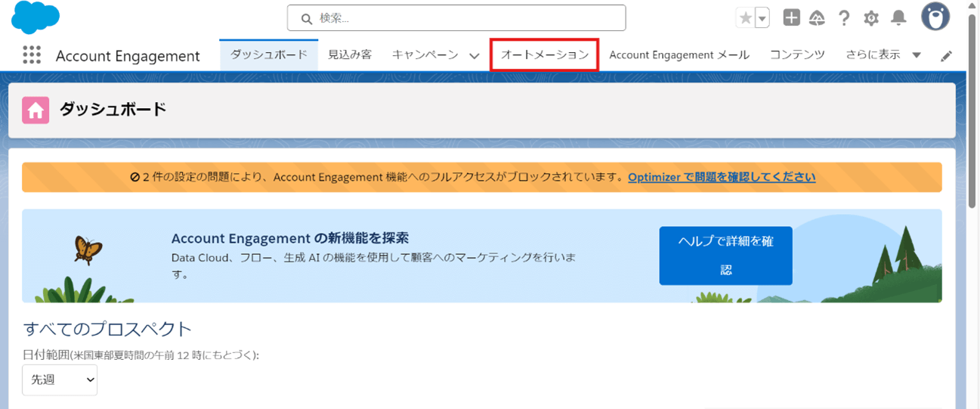Open the App Launcher grid icon
Viewport: 980px width, 409px height.
pyautogui.click(x=31, y=55)
